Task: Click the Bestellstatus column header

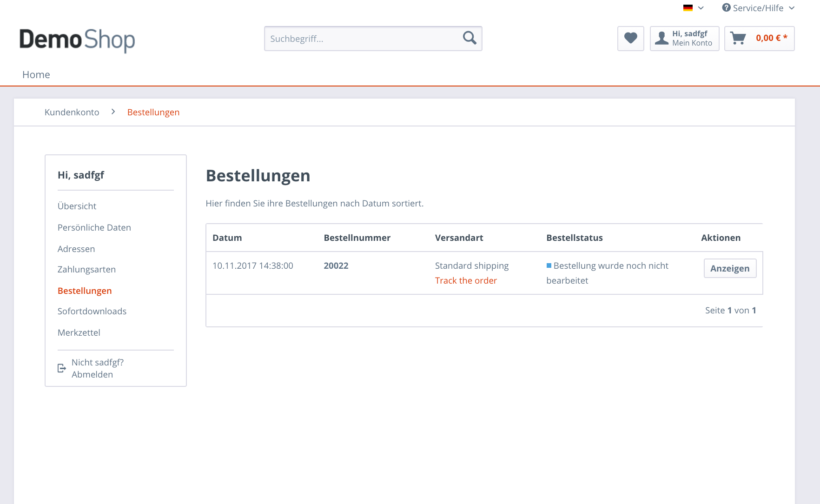Action: coord(575,238)
